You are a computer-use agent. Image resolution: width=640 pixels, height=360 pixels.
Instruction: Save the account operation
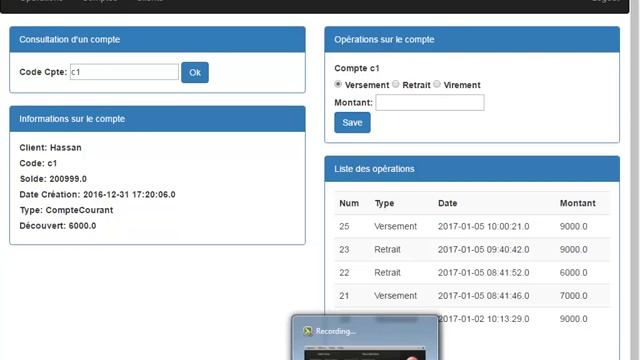coord(352,122)
